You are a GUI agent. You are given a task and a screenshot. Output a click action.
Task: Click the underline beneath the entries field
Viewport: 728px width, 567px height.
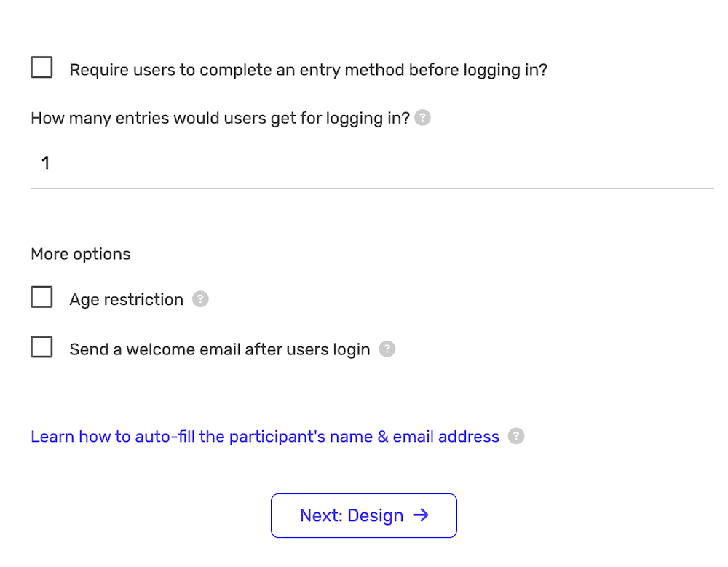(371, 189)
